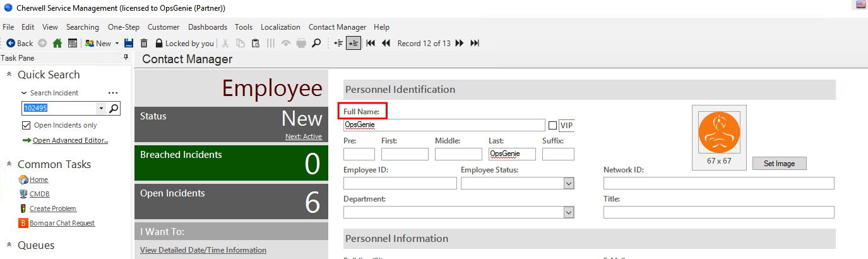Click the Paste clipboard icon

(256, 43)
